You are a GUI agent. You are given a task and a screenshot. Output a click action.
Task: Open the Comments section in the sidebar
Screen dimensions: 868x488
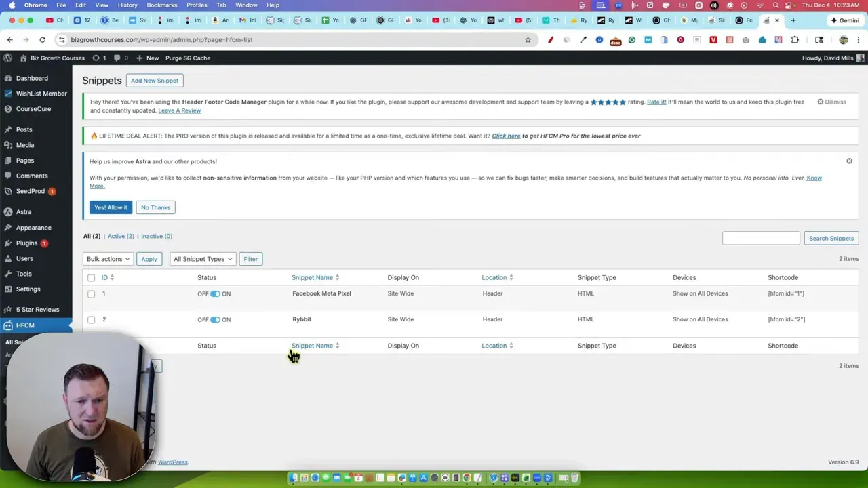31,176
